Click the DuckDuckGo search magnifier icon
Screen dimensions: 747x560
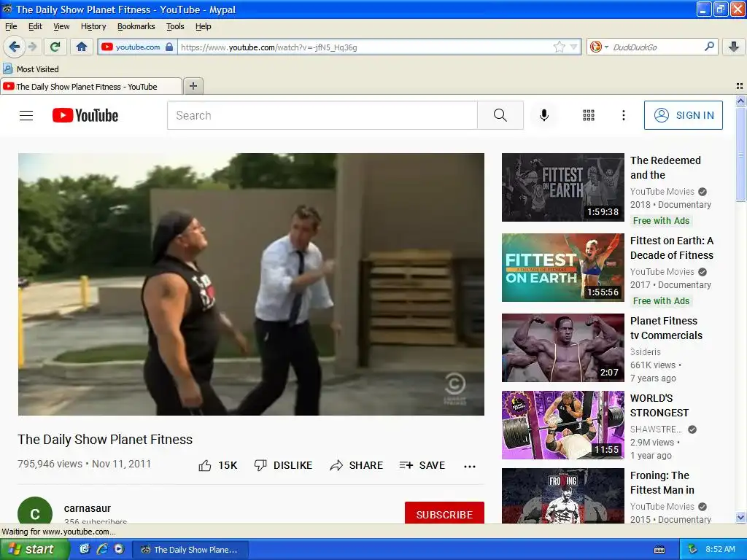coord(709,47)
